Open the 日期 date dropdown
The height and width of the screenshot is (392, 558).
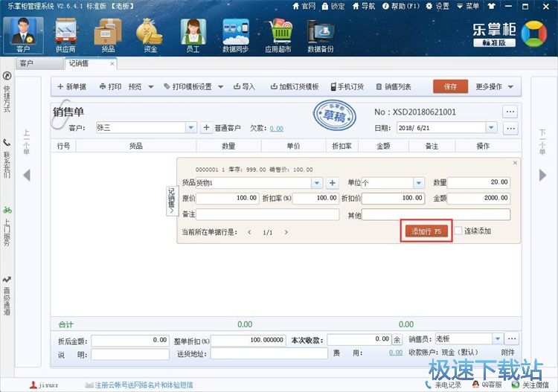click(x=491, y=127)
